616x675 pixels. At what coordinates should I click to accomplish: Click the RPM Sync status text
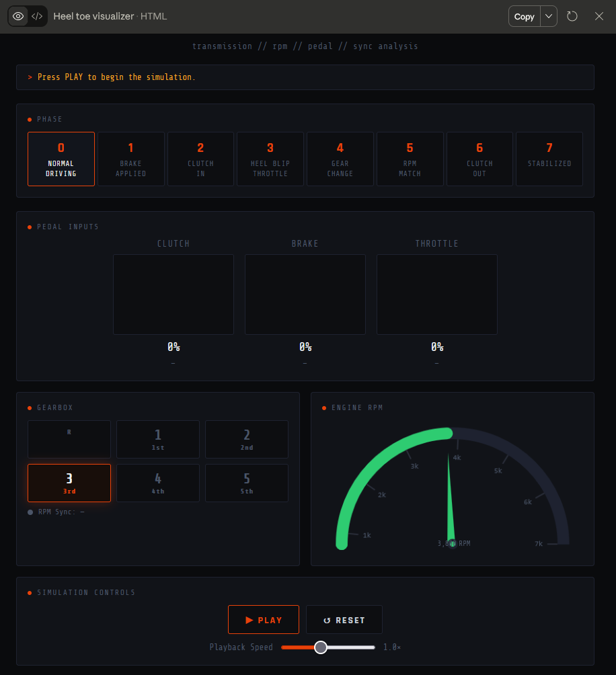tap(61, 512)
